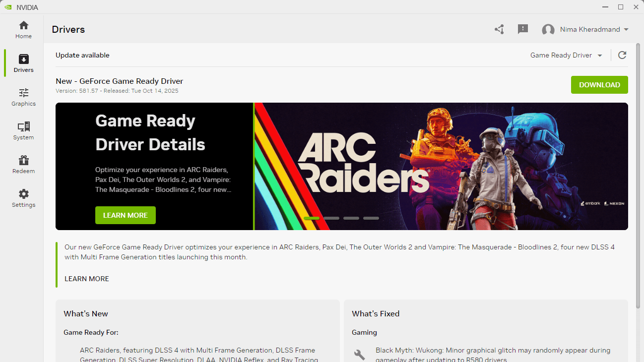
Task: Open the Redeem gift section
Action: point(23,164)
